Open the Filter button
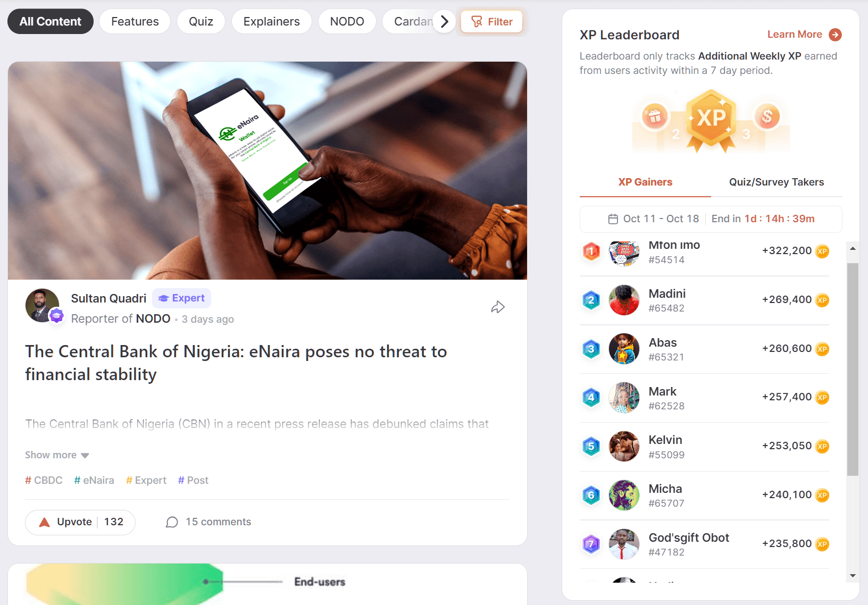 point(492,22)
